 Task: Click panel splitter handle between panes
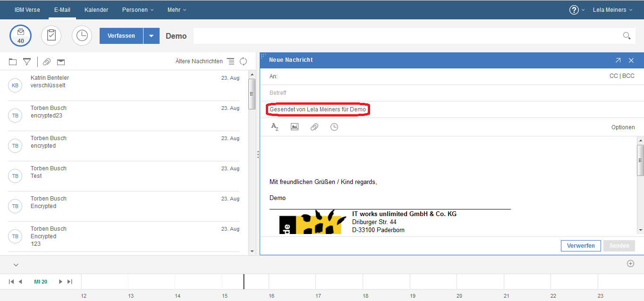258,154
